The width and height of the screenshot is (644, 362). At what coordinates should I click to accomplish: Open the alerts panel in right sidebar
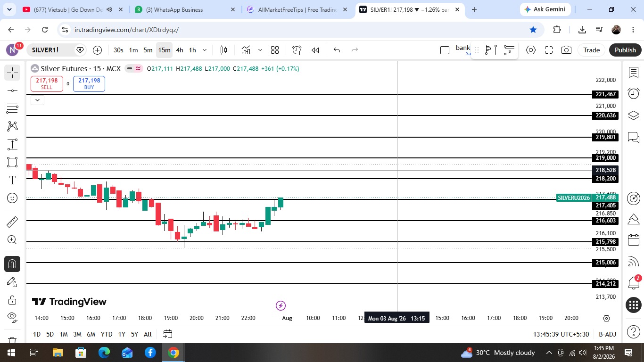point(634,93)
